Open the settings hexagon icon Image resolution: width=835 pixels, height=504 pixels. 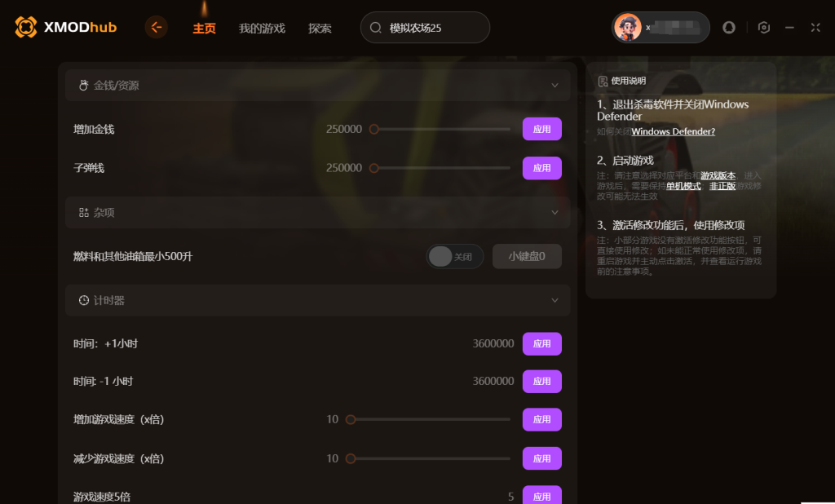click(763, 27)
